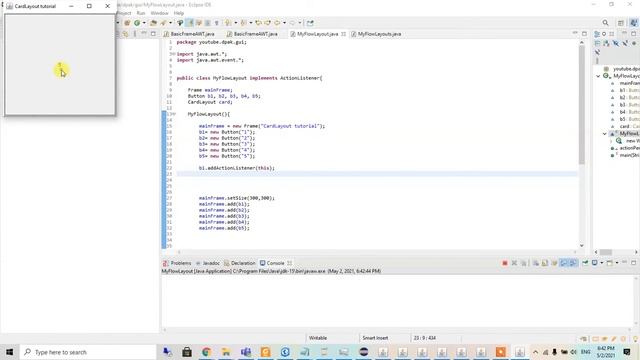This screenshot has height=360, width=640.
Task: Select the youtube.dpak package entry in Outline
Action: (626, 69)
